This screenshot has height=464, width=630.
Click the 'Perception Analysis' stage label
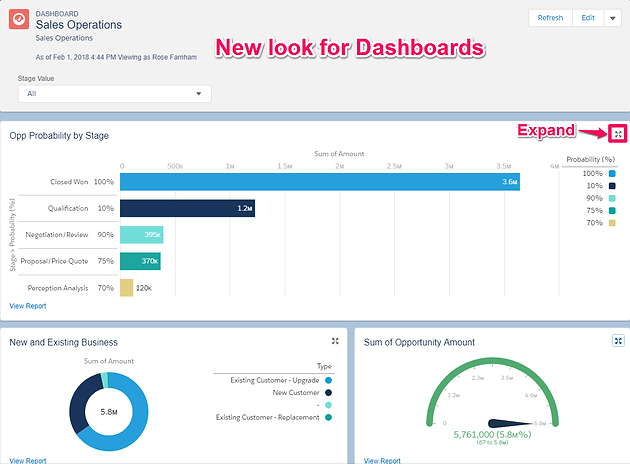pyautogui.click(x=58, y=288)
